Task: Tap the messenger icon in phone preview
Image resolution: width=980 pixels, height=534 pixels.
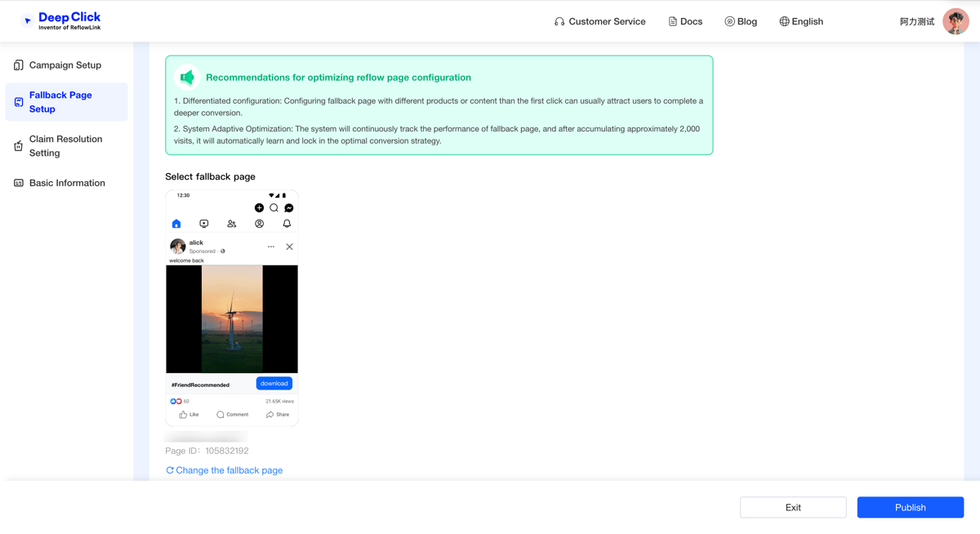Action: pos(288,208)
